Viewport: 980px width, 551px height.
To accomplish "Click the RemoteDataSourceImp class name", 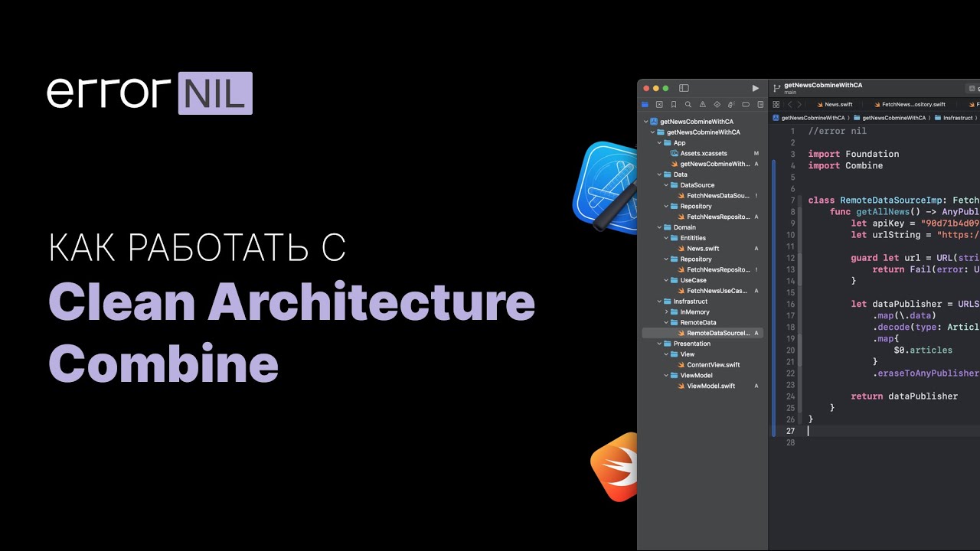I will point(891,201).
